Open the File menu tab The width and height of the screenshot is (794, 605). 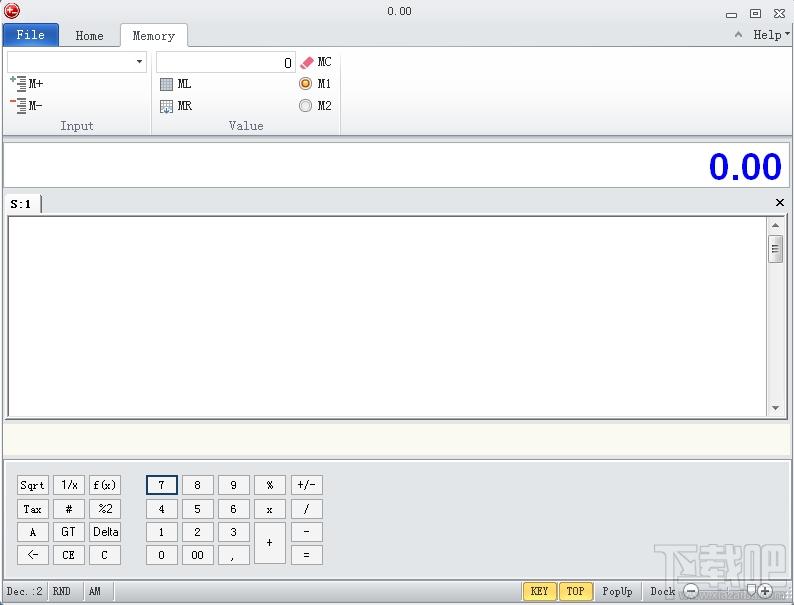tap(30, 35)
